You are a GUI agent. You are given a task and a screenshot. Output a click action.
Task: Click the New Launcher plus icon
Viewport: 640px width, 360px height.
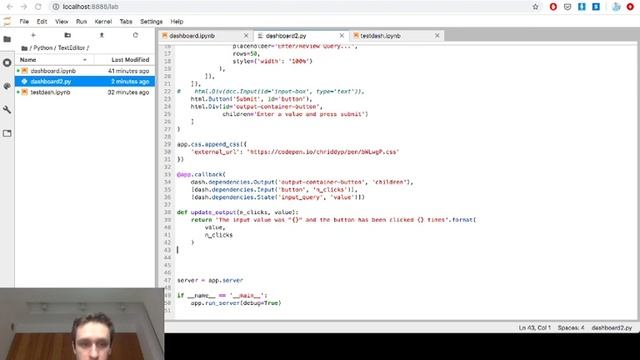33,35
